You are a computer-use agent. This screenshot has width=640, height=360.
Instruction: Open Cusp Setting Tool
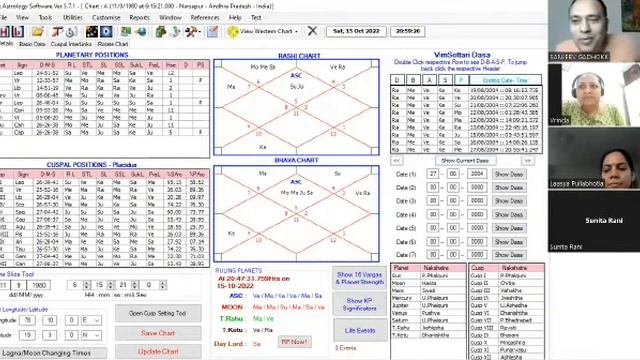158,313
